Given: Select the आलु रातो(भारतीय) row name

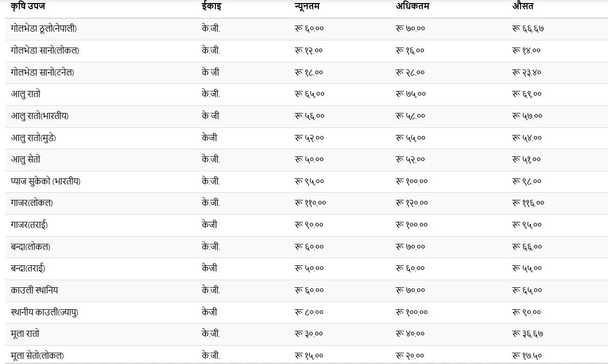Looking at the screenshot, I should (x=39, y=116).
